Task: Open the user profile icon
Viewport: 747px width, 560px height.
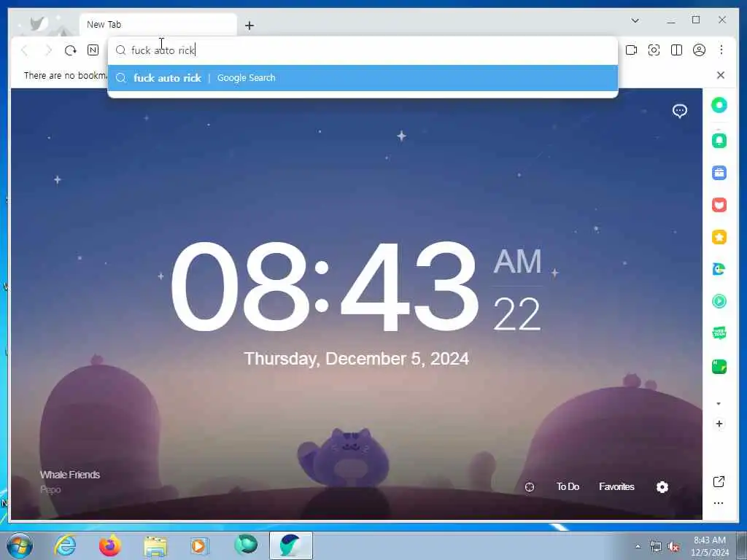Action: (x=699, y=50)
